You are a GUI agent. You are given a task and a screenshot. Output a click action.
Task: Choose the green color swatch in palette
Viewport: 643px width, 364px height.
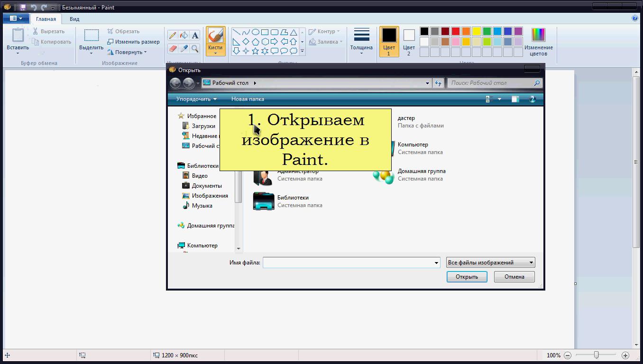tap(487, 31)
